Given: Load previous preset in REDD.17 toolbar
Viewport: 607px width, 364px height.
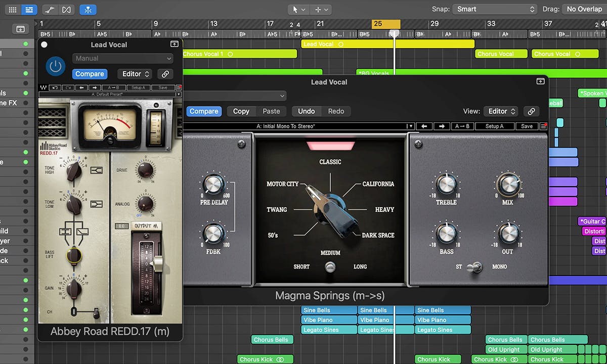Looking at the screenshot, I should [x=81, y=87].
